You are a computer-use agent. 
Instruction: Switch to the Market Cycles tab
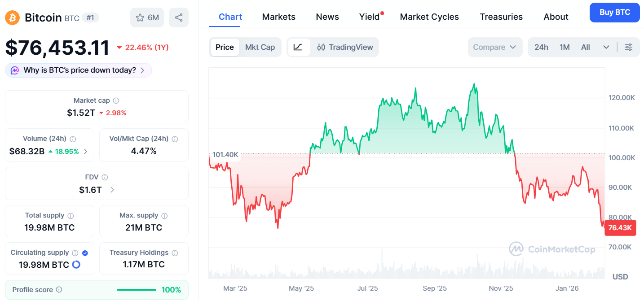pos(429,17)
